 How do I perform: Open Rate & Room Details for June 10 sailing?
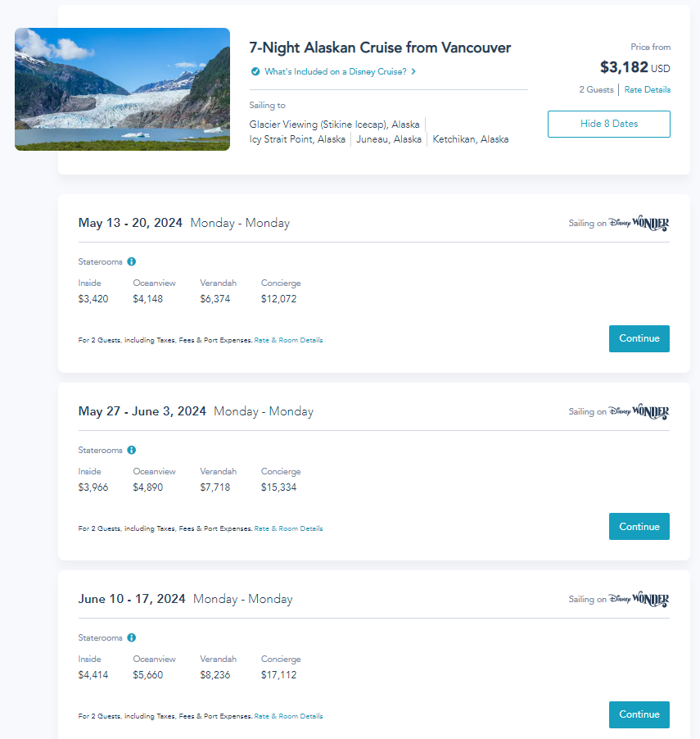(288, 716)
